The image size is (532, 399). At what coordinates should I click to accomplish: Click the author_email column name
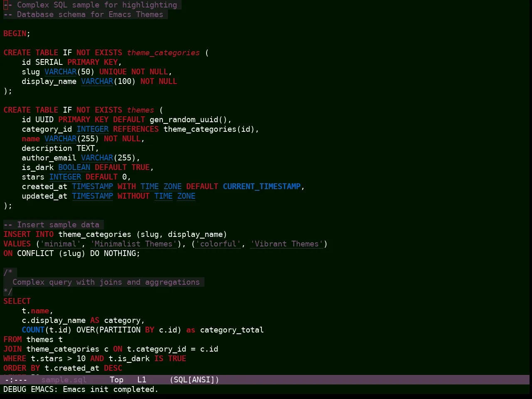click(x=49, y=158)
